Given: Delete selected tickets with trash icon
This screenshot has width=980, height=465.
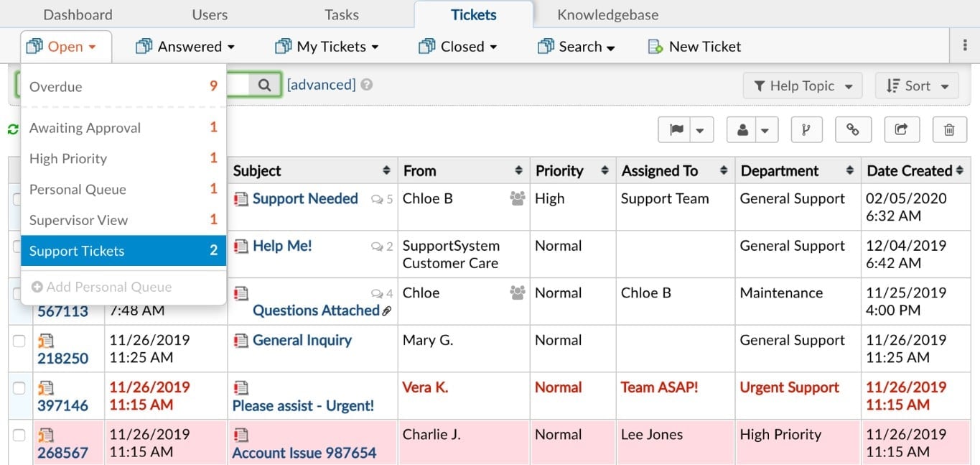Looking at the screenshot, I should pos(949,129).
